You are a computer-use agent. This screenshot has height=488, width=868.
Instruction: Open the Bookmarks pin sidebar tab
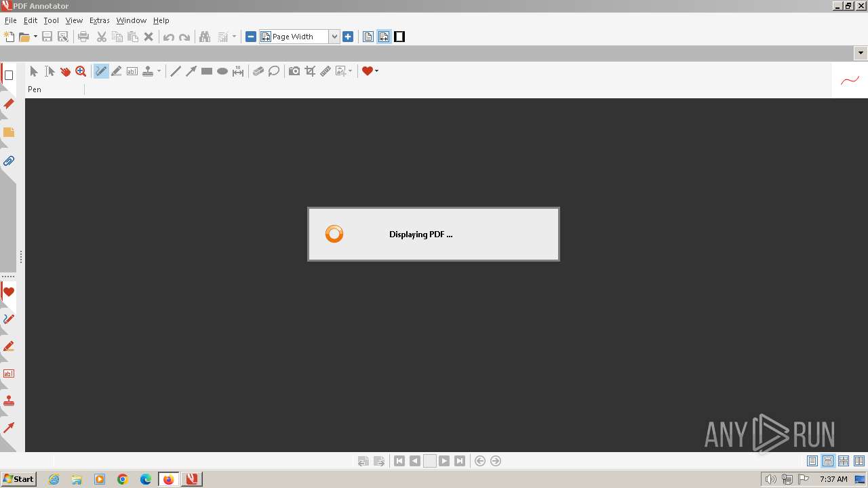(x=8, y=104)
